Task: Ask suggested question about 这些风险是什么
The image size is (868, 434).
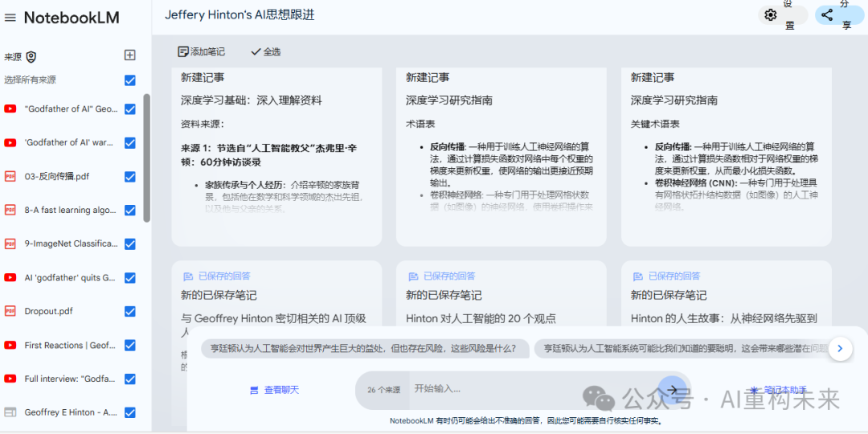Action: [x=363, y=349]
